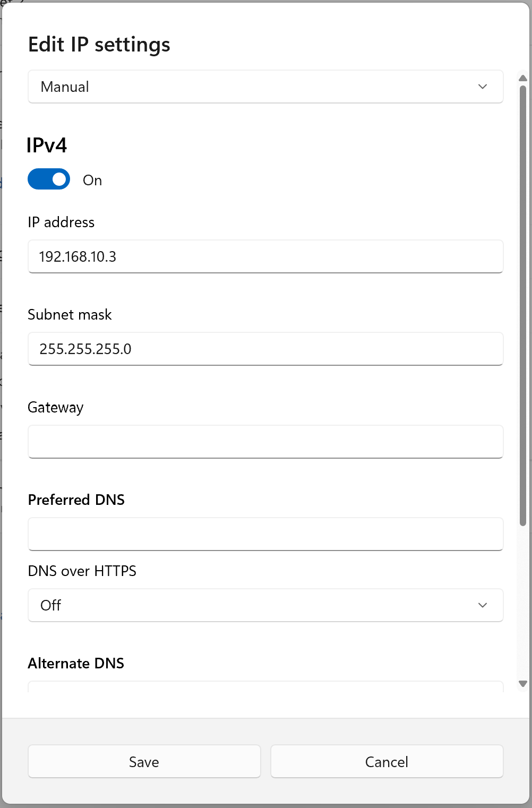
Task: Turn off the IPv4 switch
Action: point(48,179)
